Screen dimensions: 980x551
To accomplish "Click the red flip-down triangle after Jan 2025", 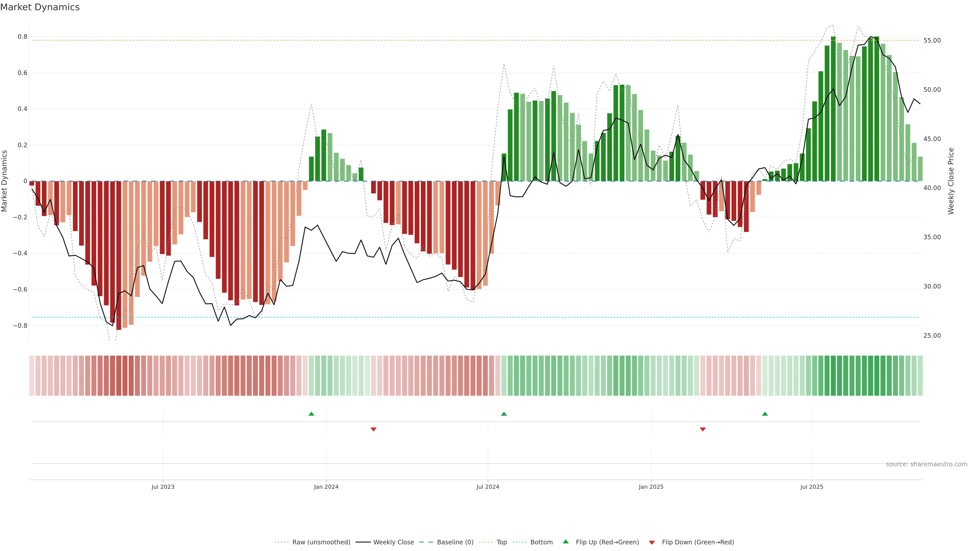I will point(703,429).
